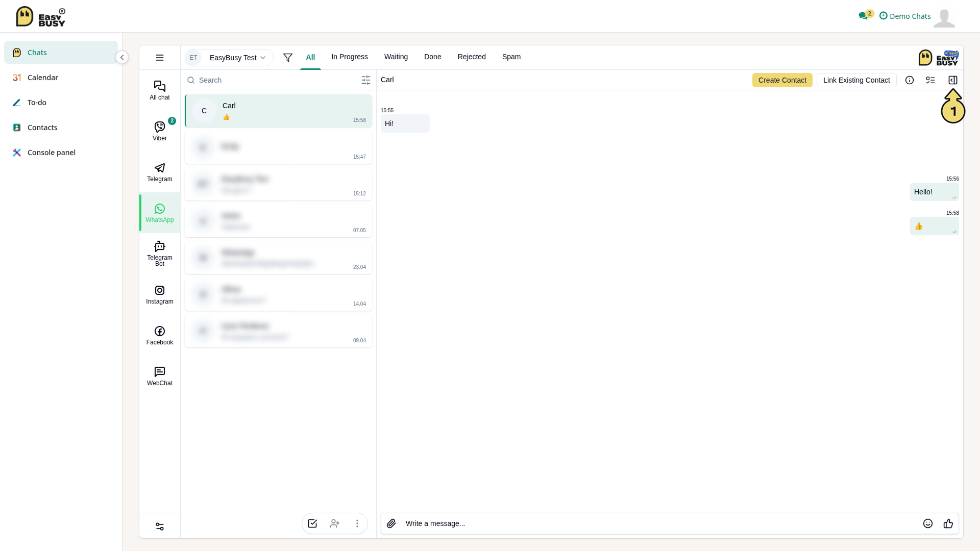The image size is (980, 551).
Task: Open channel settings sliders icon at bottom
Action: pyautogui.click(x=160, y=527)
